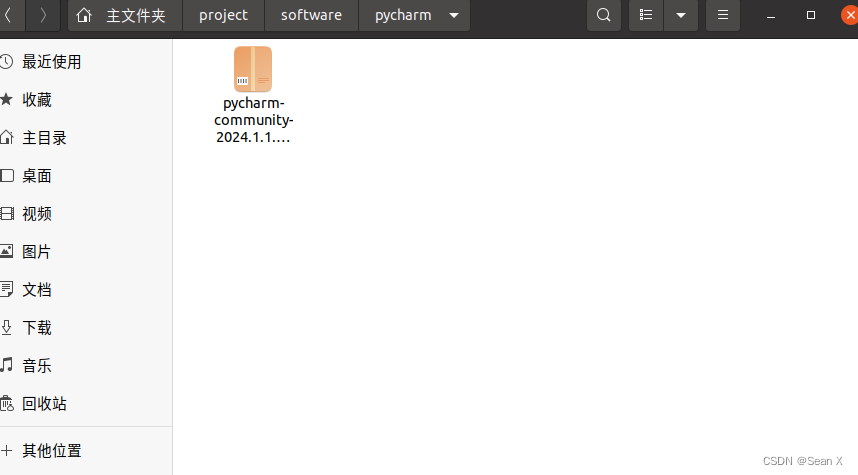Open the search icon in header bar

click(604, 15)
